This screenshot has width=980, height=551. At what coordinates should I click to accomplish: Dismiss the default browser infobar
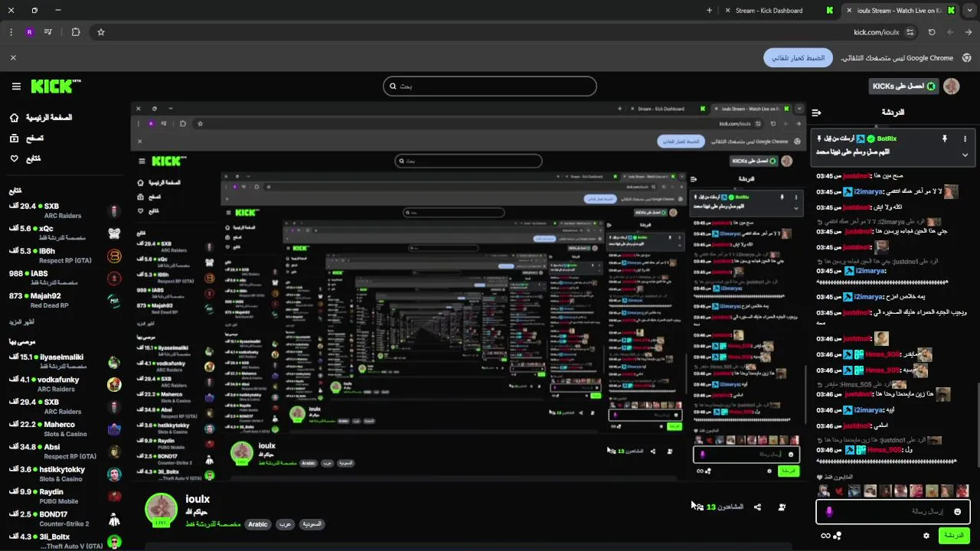pos(13,57)
